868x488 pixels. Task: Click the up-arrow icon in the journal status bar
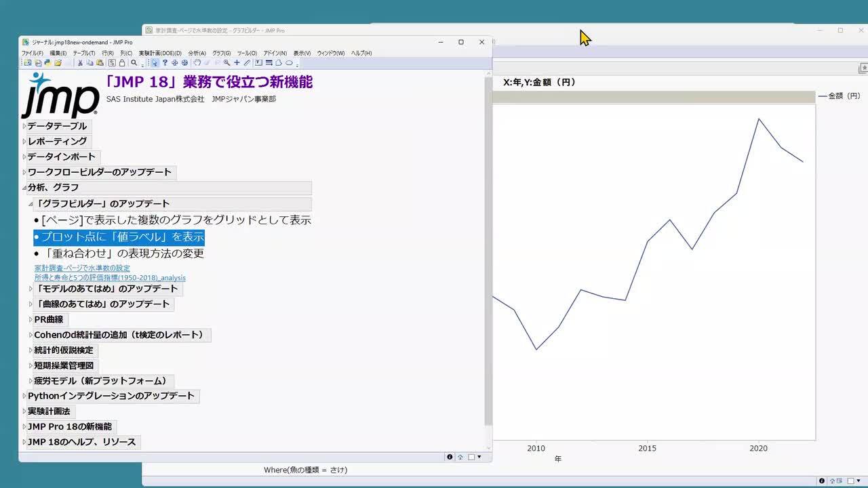[x=460, y=457]
